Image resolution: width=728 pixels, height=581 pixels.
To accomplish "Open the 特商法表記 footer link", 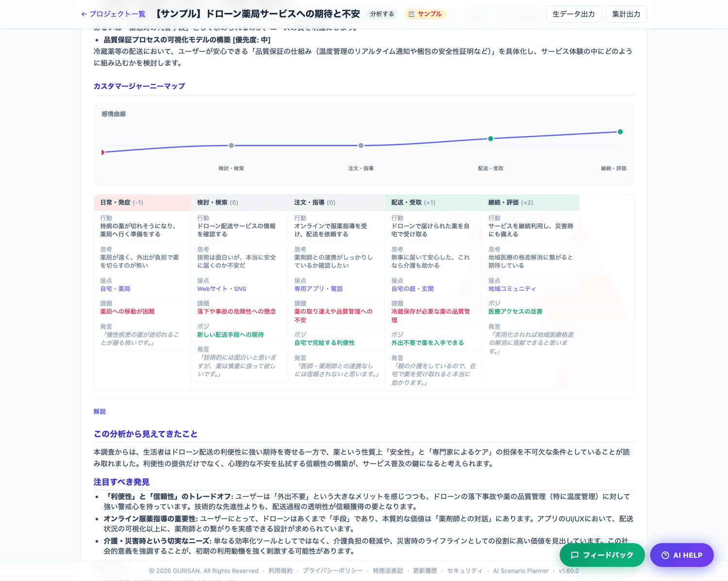I will tap(388, 571).
